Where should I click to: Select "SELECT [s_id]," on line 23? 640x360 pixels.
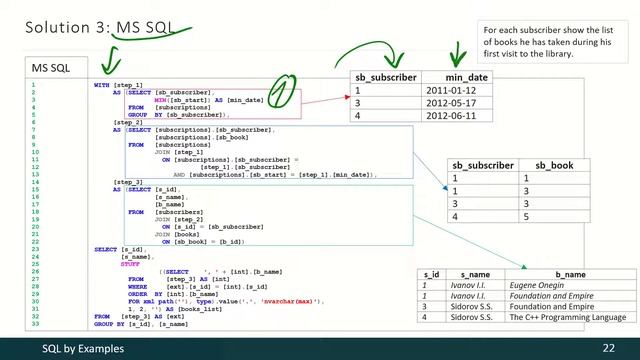click(x=120, y=249)
